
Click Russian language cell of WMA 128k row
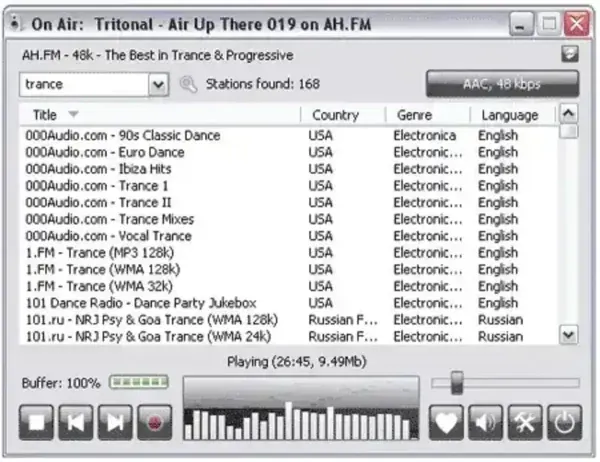click(x=501, y=320)
